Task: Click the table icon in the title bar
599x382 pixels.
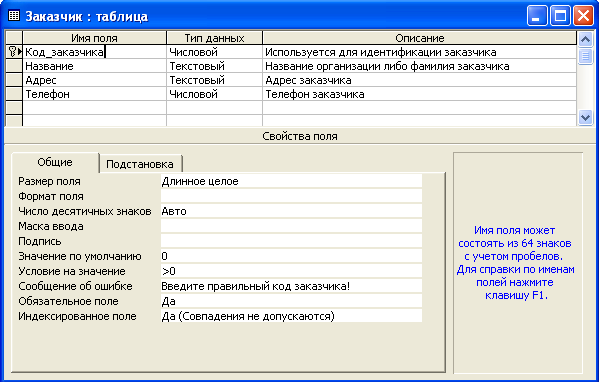Action: click(x=14, y=16)
